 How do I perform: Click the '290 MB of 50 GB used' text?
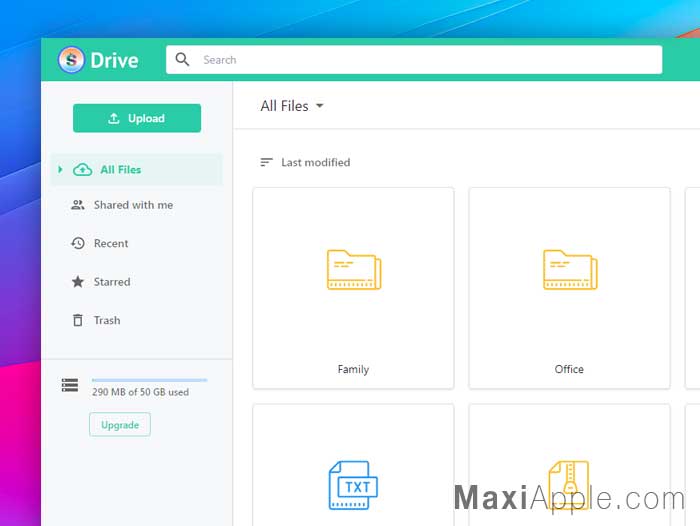click(x=140, y=392)
